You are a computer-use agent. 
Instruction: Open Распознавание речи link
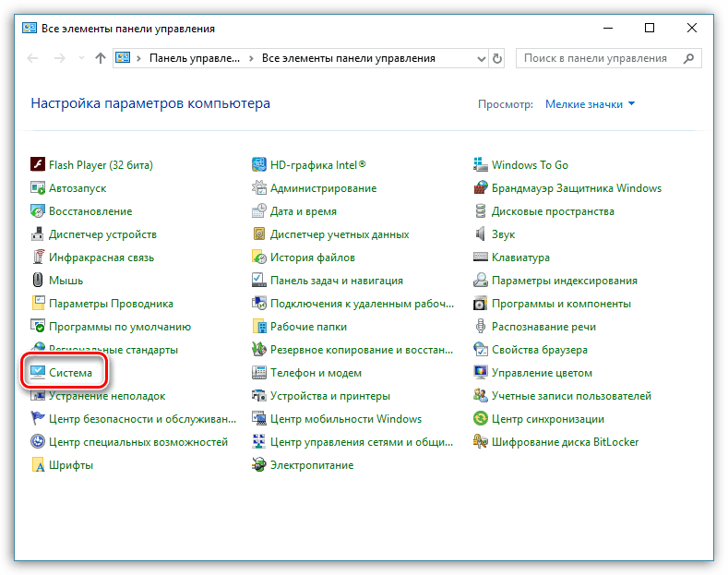pyautogui.click(x=543, y=327)
